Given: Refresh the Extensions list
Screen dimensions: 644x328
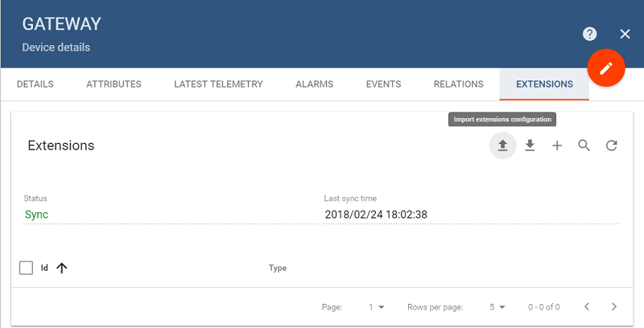Looking at the screenshot, I should [612, 146].
